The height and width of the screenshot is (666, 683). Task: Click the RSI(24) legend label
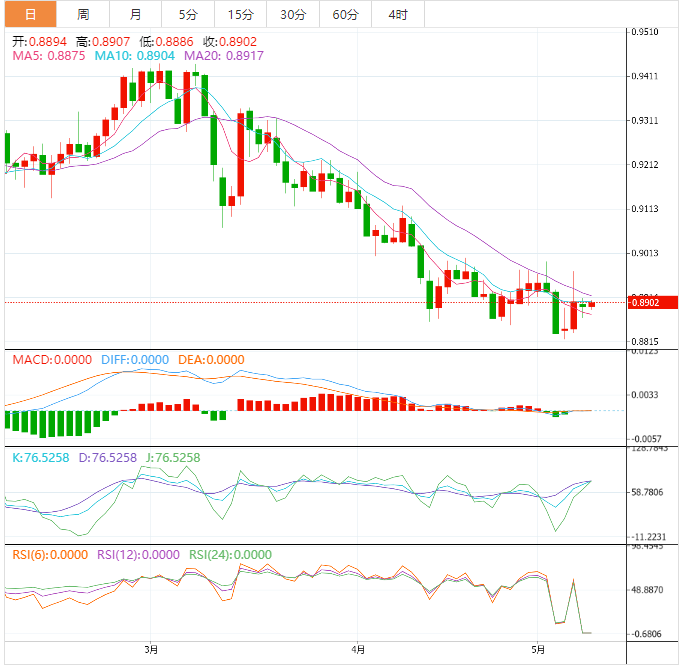coord(229,555)
